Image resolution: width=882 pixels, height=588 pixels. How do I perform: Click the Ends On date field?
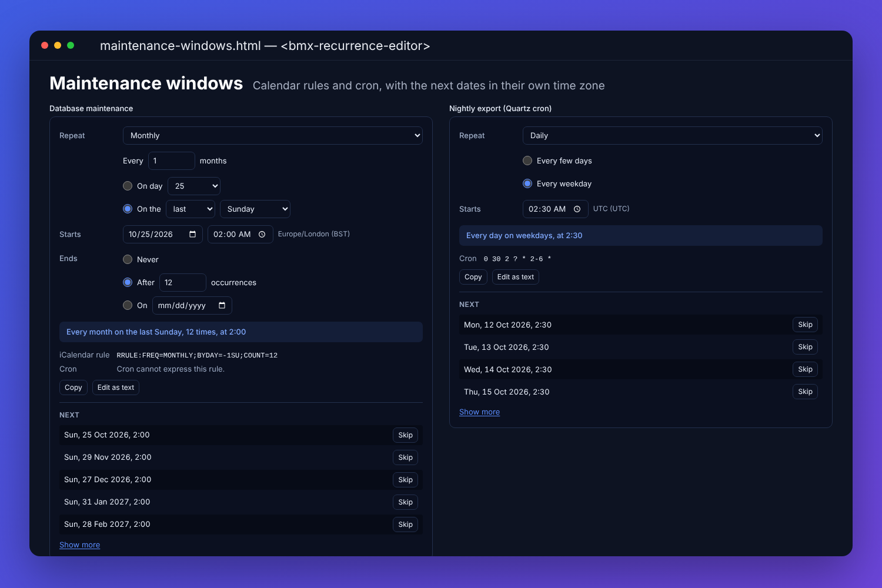coord(192,305)
